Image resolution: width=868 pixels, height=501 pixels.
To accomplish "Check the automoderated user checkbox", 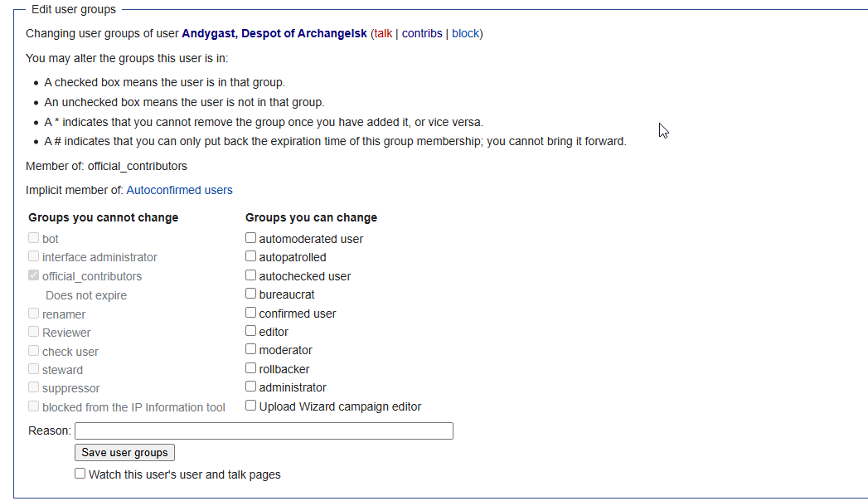I will point(250,238).
